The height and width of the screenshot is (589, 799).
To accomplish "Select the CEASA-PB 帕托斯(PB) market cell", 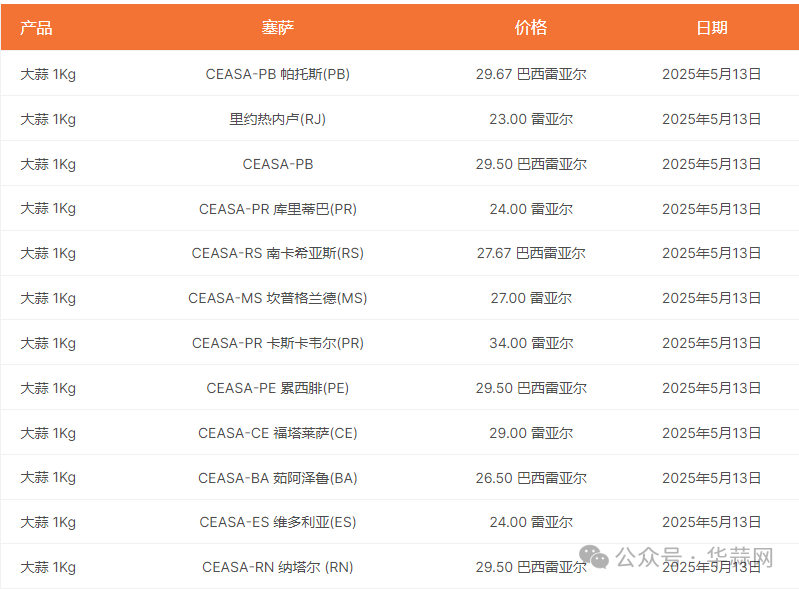I will (277, 74).
